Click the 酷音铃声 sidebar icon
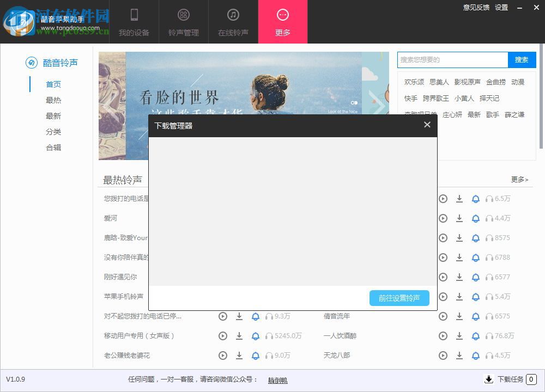This screenshot has width=545, height=392. click(33, 63)
